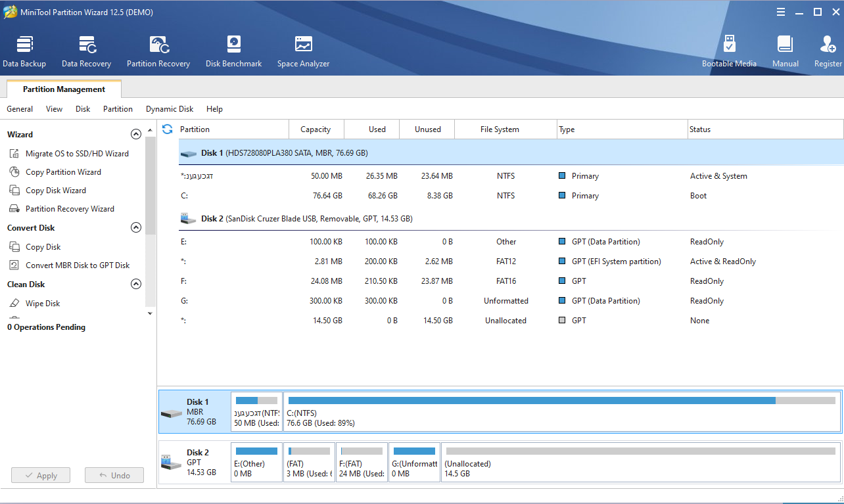This screenshot has height=504, width=844.
Task: Select FAT12 EFI System partition row
Action: pyautogui.click(x=511, y=262)
